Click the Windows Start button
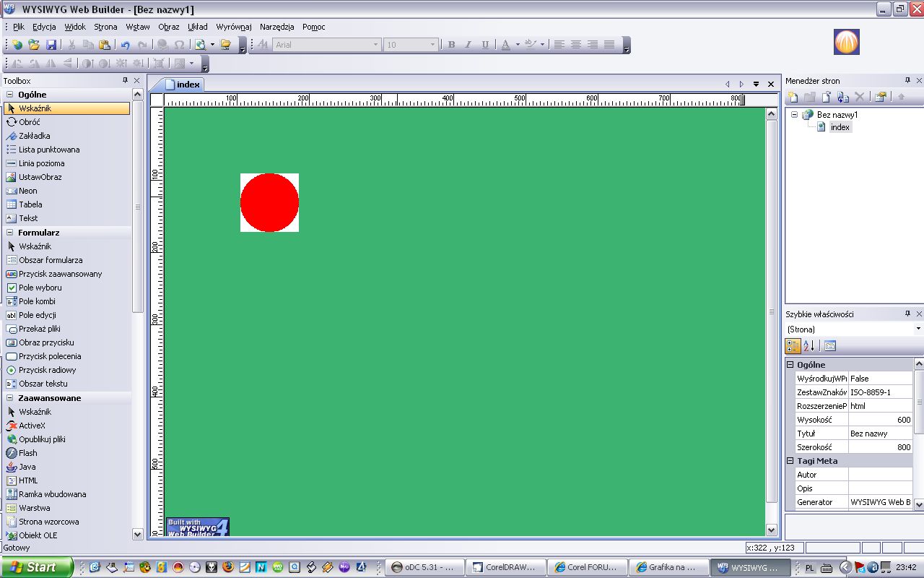The height and width of the screenshot is (578, 924). [x=36, y=567]
